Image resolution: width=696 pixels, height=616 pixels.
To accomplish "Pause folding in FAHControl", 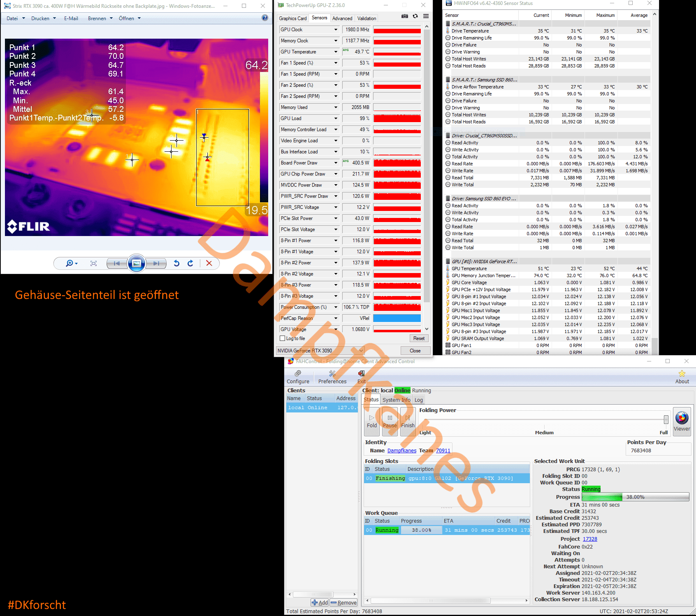I will [390, 421].
